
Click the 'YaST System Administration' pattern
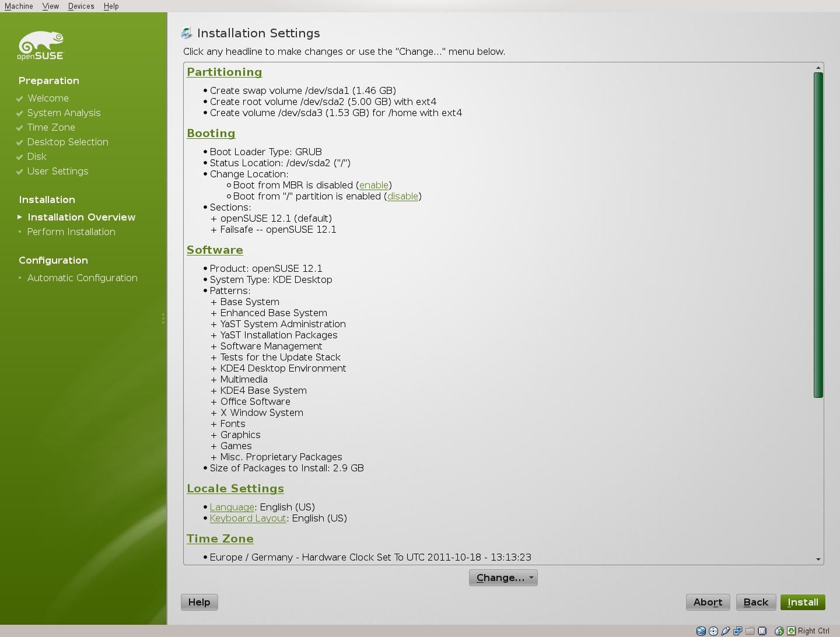coord(283,324)
